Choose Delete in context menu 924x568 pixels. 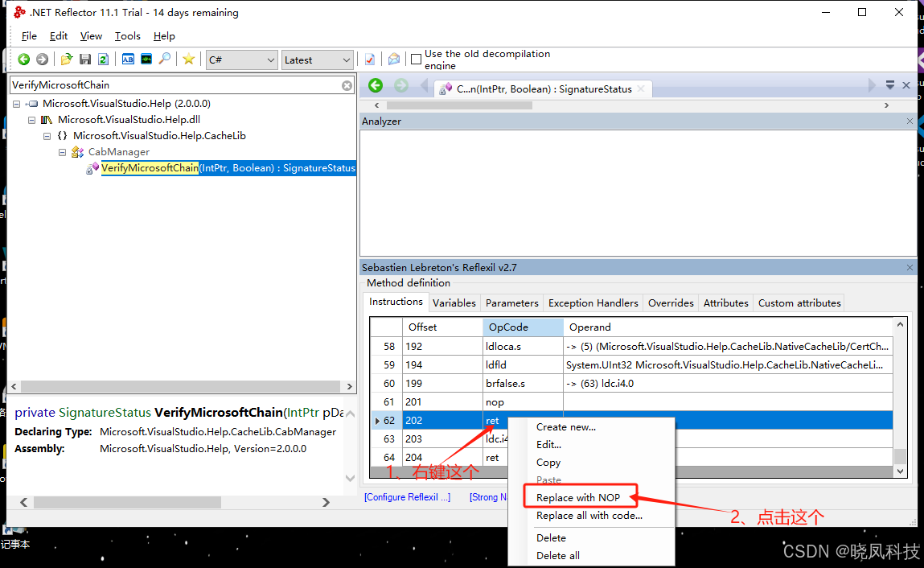coord(551,537)
